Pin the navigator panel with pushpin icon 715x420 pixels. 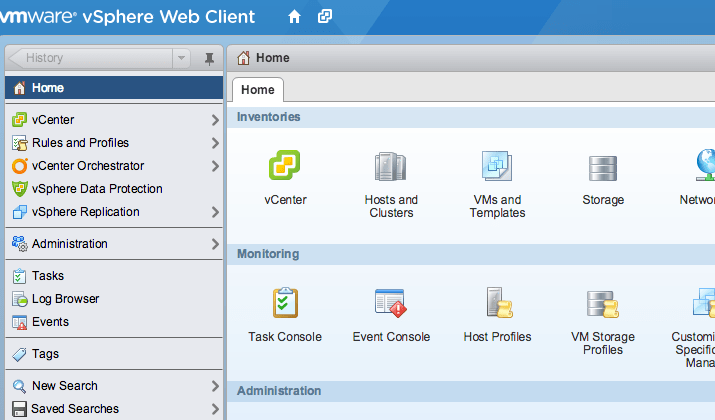pyautogui.click(x=209, y=58)
